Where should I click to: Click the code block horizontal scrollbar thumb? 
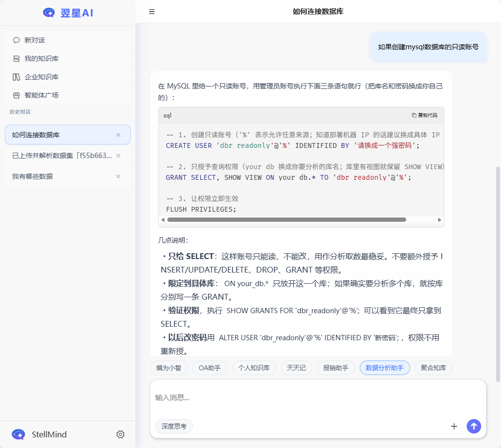pos(287,220)
